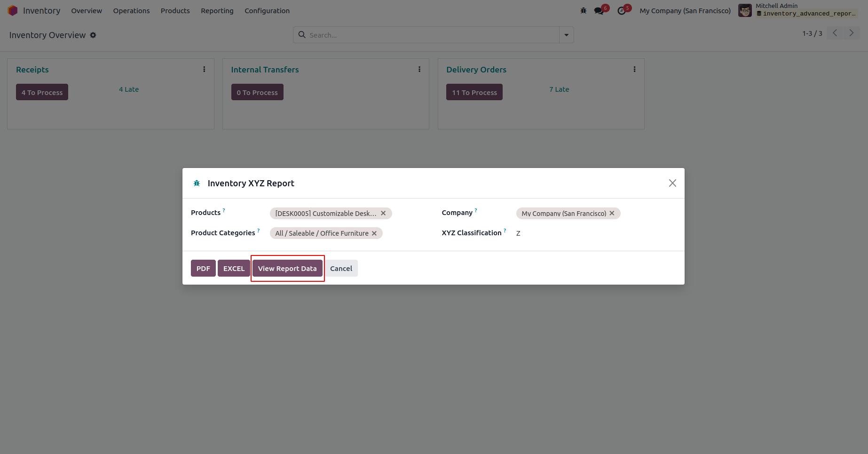Open the Receipts card kebab menu
The image size is (868, 454).
pyautogui.click(x=204, y=70)
